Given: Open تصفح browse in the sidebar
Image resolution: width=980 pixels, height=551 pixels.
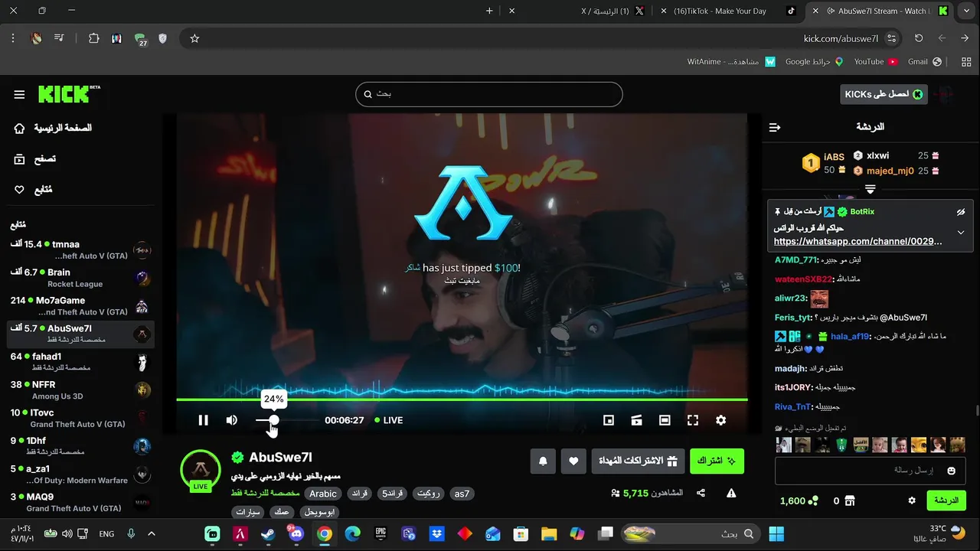Looking at the screenshot, I should (35, 159).
